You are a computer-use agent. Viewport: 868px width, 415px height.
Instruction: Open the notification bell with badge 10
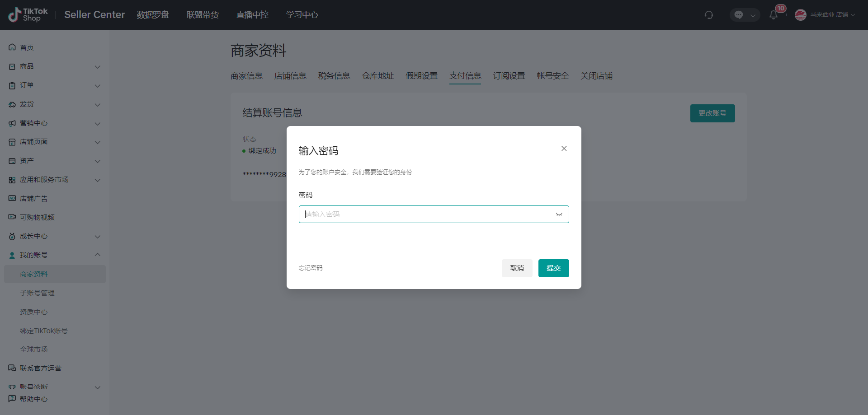[x=774, y=15]
